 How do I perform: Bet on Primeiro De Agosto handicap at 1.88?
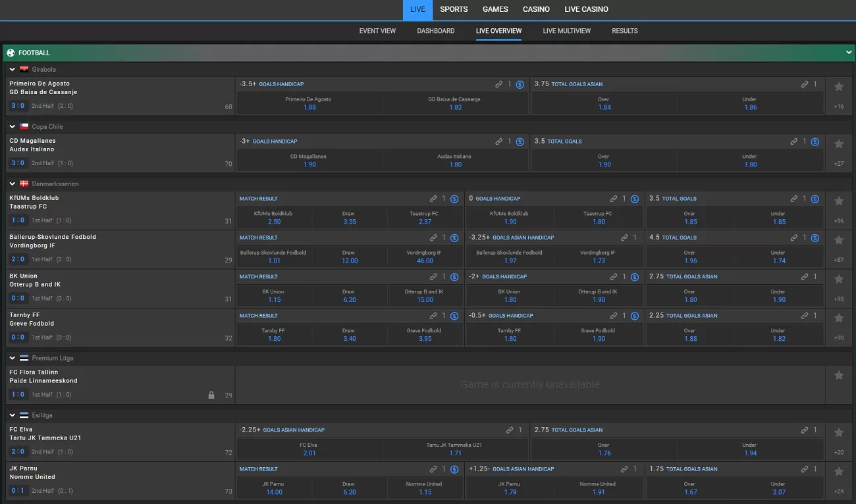[x=309, y=103]
